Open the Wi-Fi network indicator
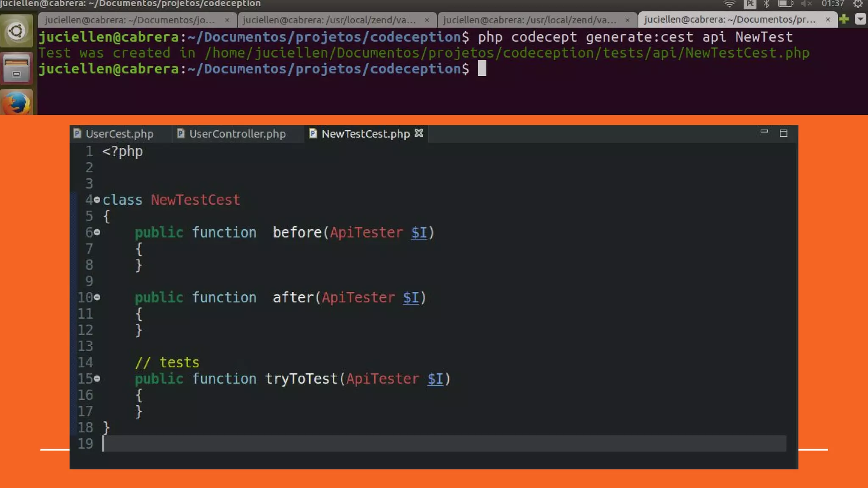 tap(729, 4)
